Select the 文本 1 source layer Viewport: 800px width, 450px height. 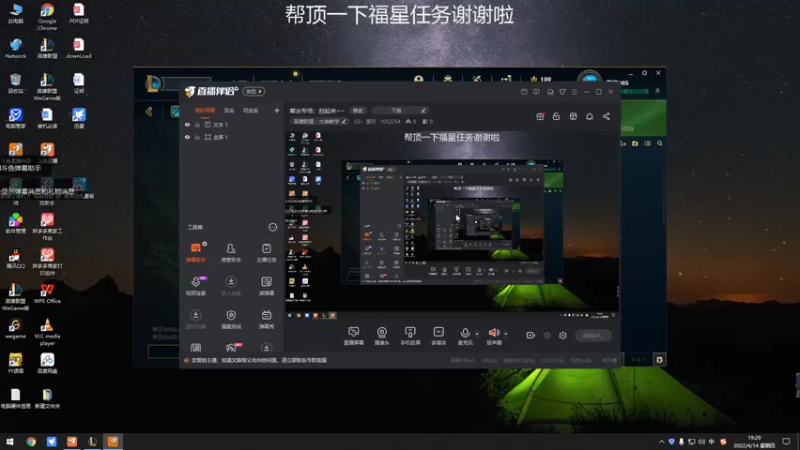pos(220,124)
